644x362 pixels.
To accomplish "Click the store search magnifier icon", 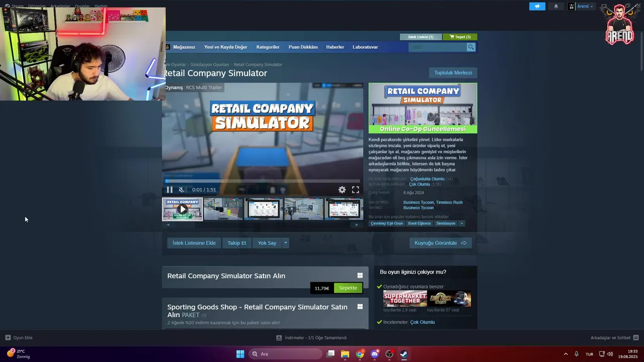I will point(471,47).
